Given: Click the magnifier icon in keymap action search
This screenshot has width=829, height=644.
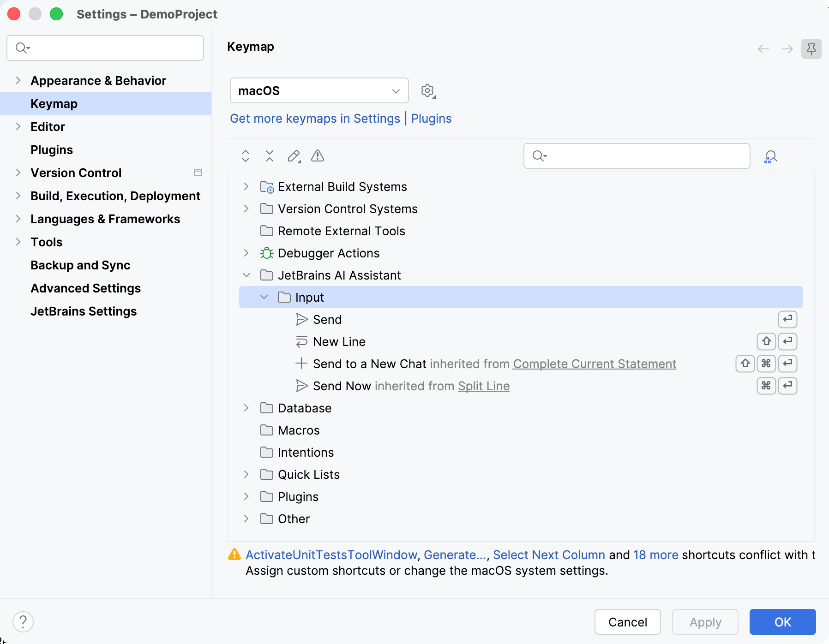Looking at the screenshot, I should pos(539,156).
